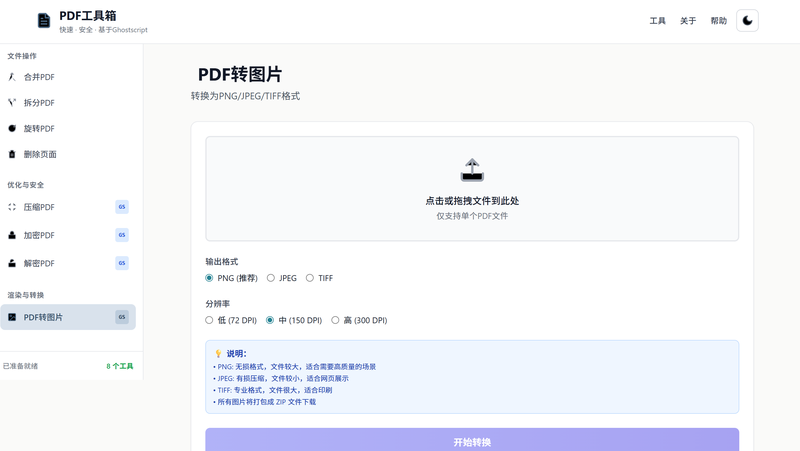
Task: Choose 高 (300 DPI) resolution
Action: (x=335, y=320)
